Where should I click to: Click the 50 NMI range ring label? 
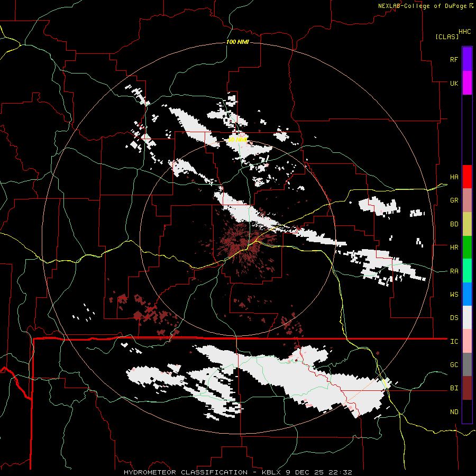[x=237, y=140]
